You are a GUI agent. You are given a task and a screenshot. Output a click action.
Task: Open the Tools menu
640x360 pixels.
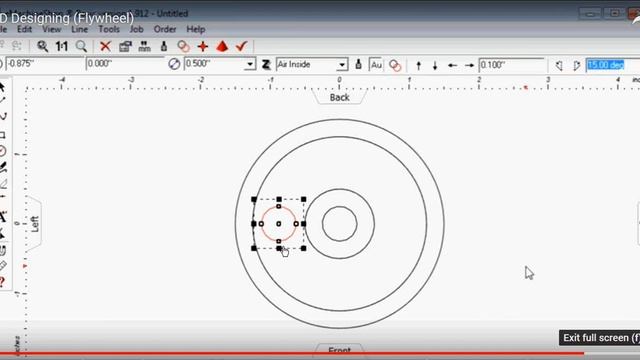109,29
